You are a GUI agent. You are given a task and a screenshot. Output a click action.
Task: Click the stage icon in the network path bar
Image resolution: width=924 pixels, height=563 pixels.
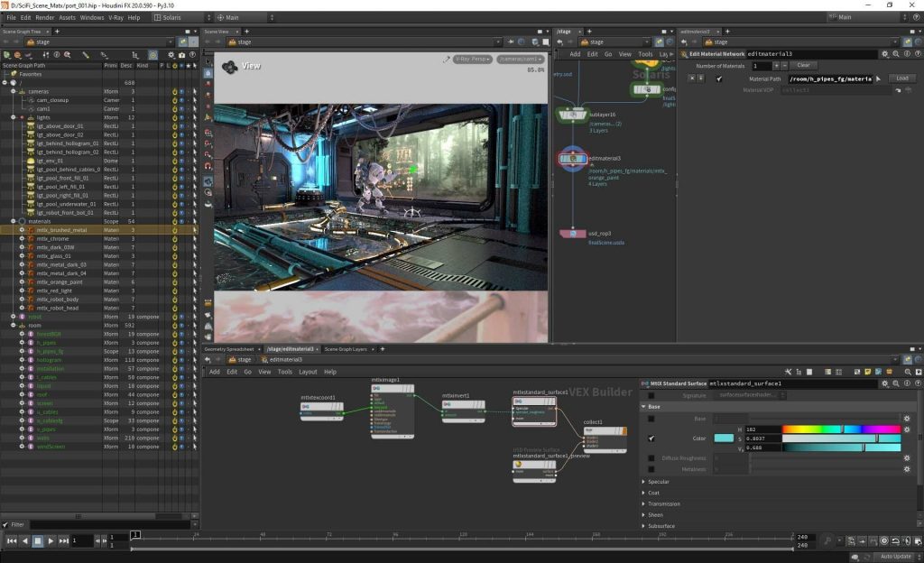(233, 359)
